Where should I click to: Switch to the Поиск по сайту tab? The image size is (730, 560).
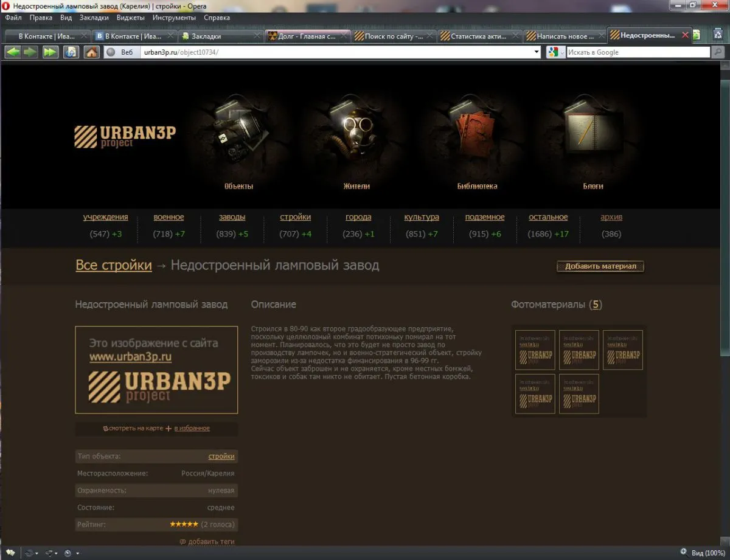point(394,36)
